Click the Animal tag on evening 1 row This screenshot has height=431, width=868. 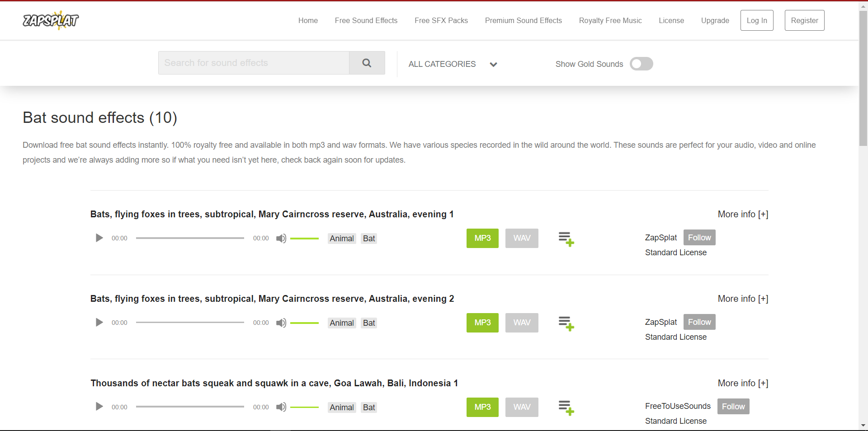point(342,239)
